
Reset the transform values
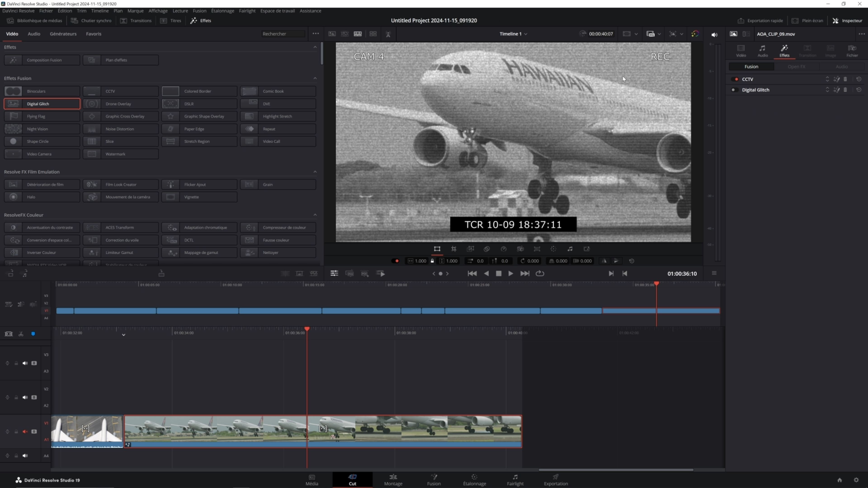click(632, 261)
